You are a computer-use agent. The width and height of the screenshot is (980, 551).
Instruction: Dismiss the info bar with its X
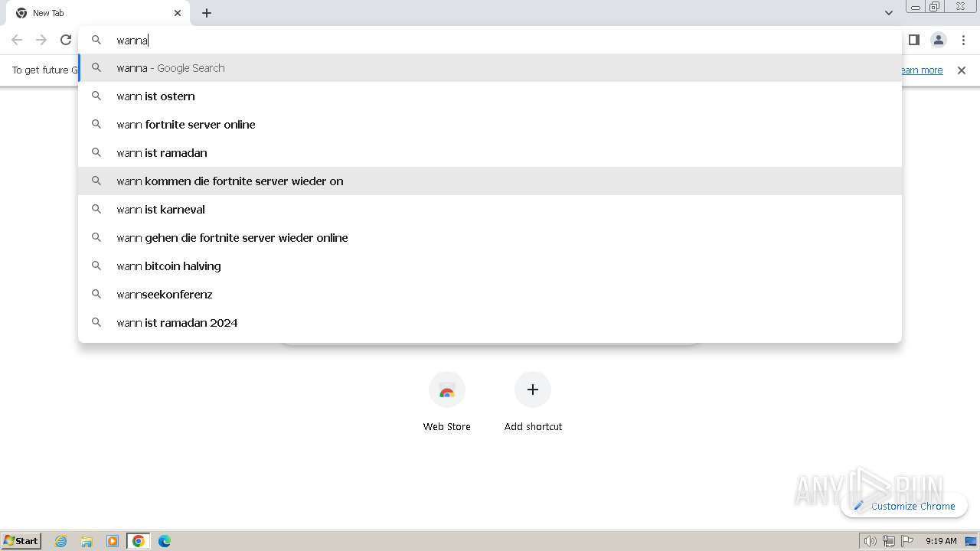[x=962, y=70]
